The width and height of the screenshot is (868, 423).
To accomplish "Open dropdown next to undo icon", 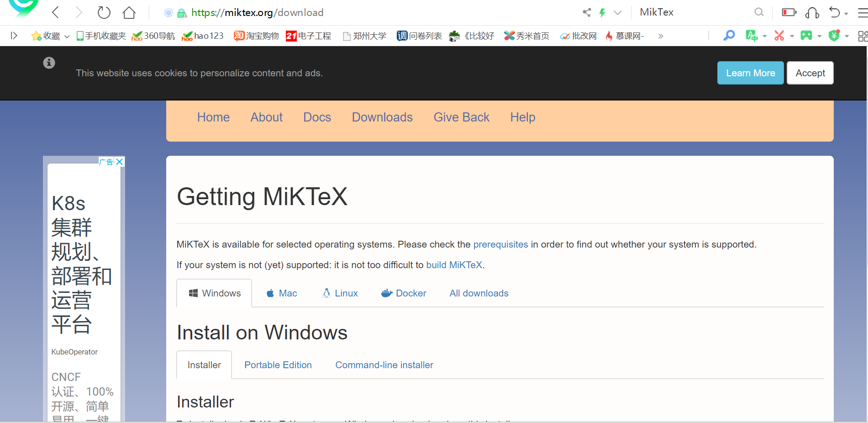I will 846,14.
